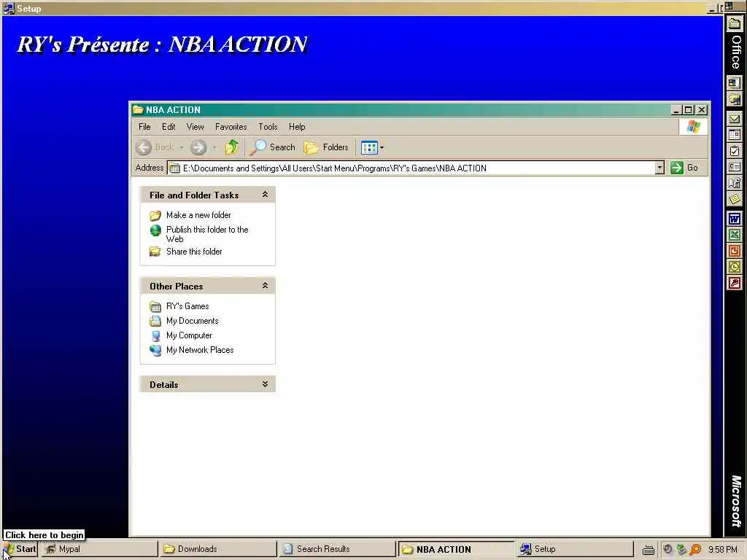Open the Help menu
Image resolution: width=747 pixels, height=560 pixels.
click(297, 127)
